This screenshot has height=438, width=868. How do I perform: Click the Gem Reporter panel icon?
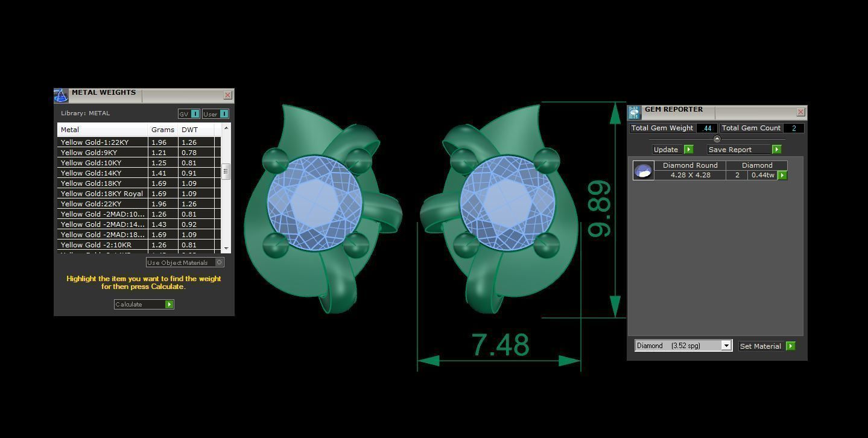634,112
